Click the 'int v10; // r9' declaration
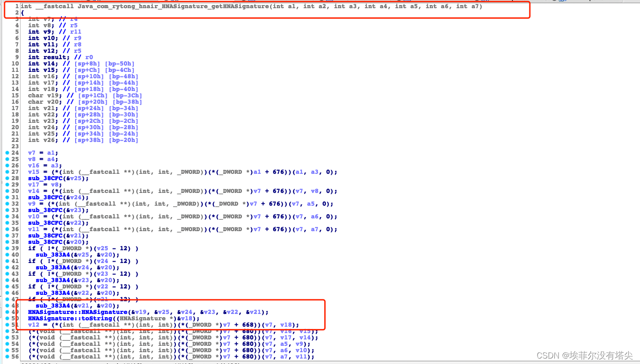Screen dimensions: 640x364 (54, 38)
